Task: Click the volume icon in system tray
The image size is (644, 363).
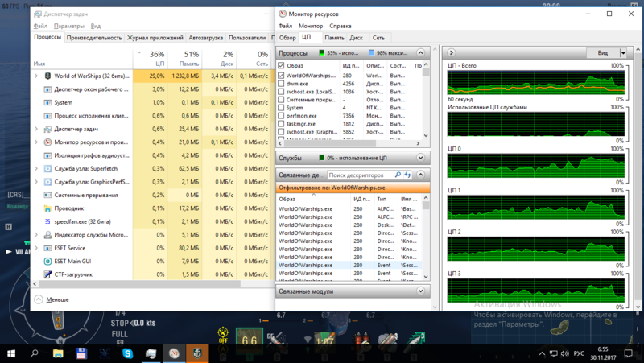Action: point(565,353)
